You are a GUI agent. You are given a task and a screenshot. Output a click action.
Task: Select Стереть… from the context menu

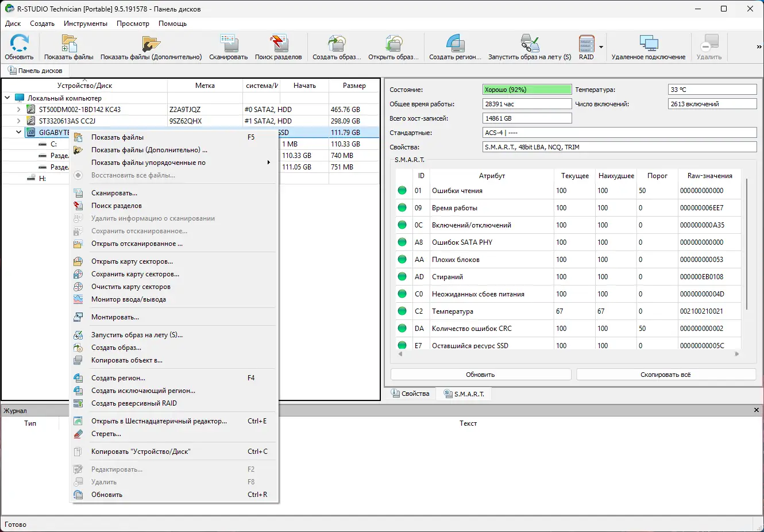[x=106, y=434]
